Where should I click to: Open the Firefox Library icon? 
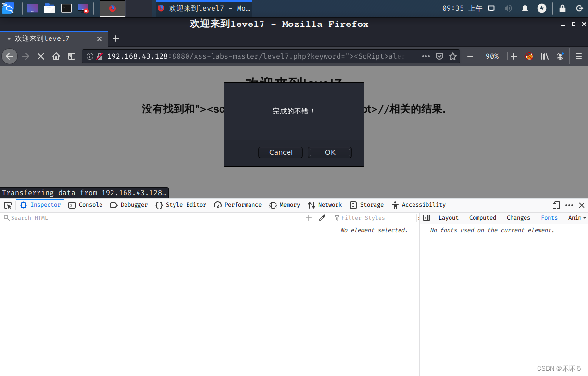[x=545, y=56]
